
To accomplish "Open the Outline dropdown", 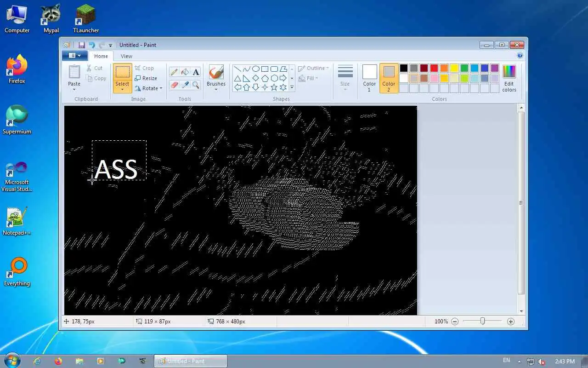I will 314,68.
